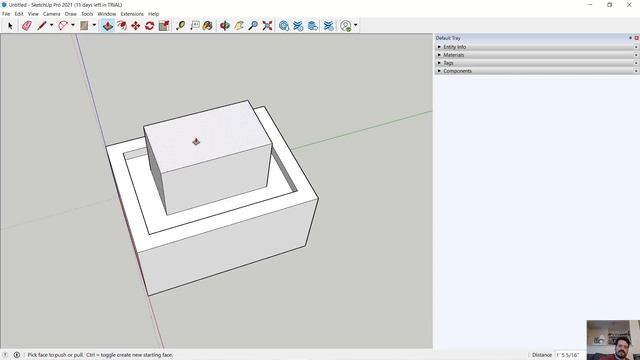Open the Help menu
640x360 pixels.
(x=153, y=14)
